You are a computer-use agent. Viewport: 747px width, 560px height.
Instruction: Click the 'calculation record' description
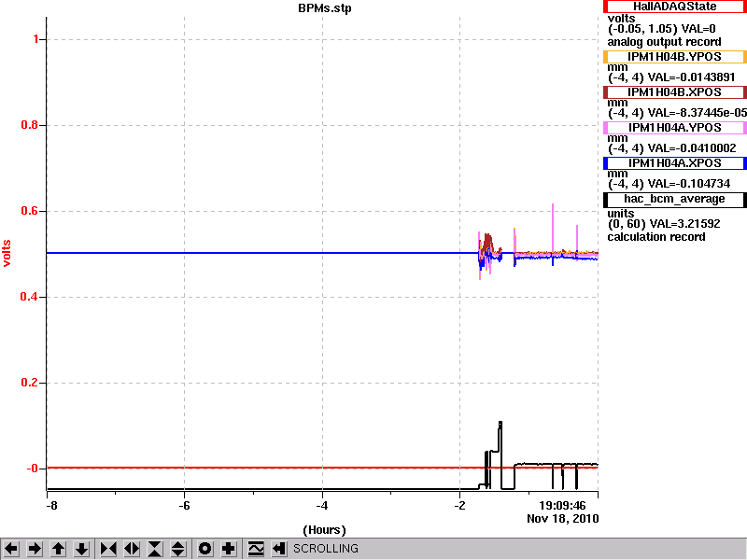coord(656,237)
